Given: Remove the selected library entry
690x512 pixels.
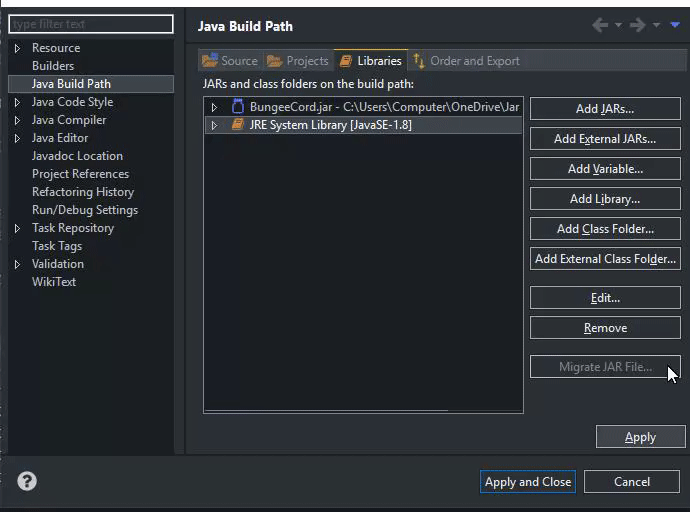Looking at the screenshot, I should 605,328.
